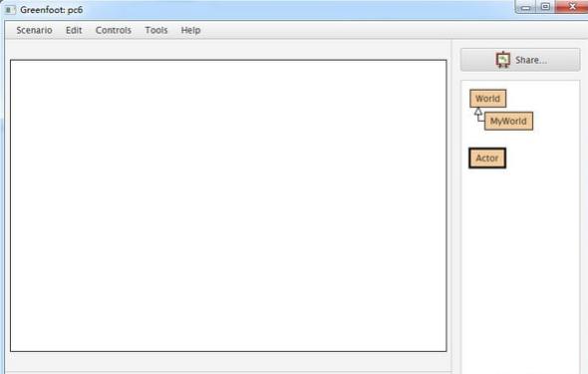This screenshot has height=374, width=588.
Task: Click the inheritance arrow under World
Action: point(478,112)
